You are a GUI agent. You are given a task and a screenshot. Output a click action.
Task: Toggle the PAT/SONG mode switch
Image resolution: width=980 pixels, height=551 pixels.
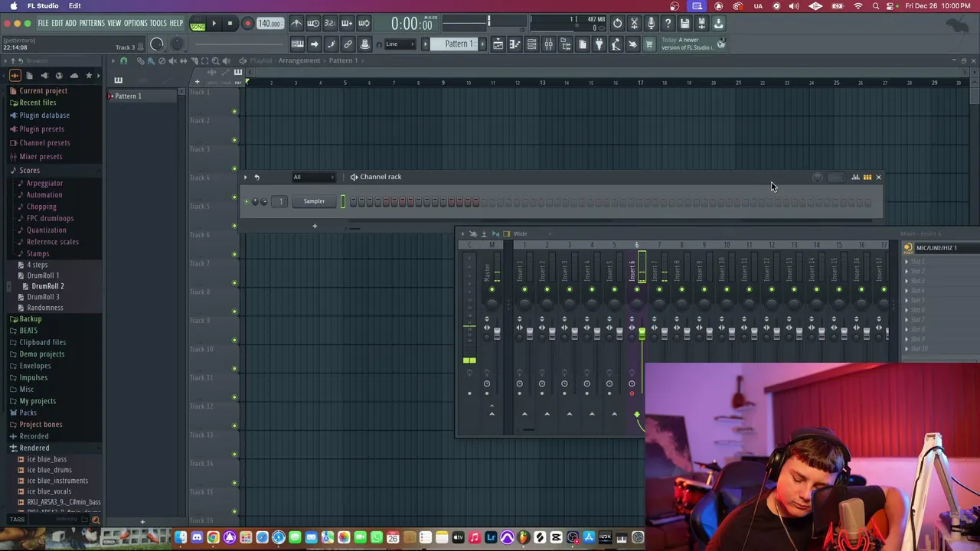[198, 23]
